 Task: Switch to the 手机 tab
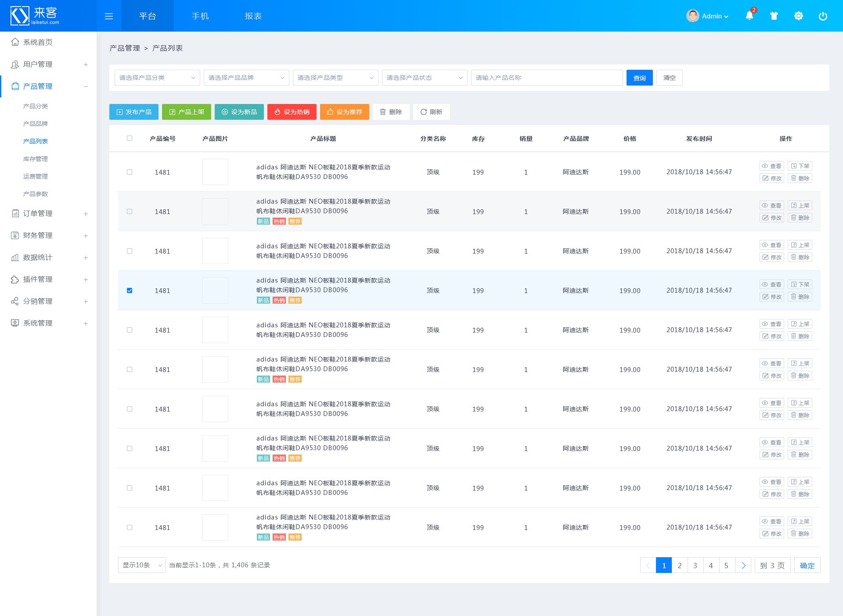200,16
